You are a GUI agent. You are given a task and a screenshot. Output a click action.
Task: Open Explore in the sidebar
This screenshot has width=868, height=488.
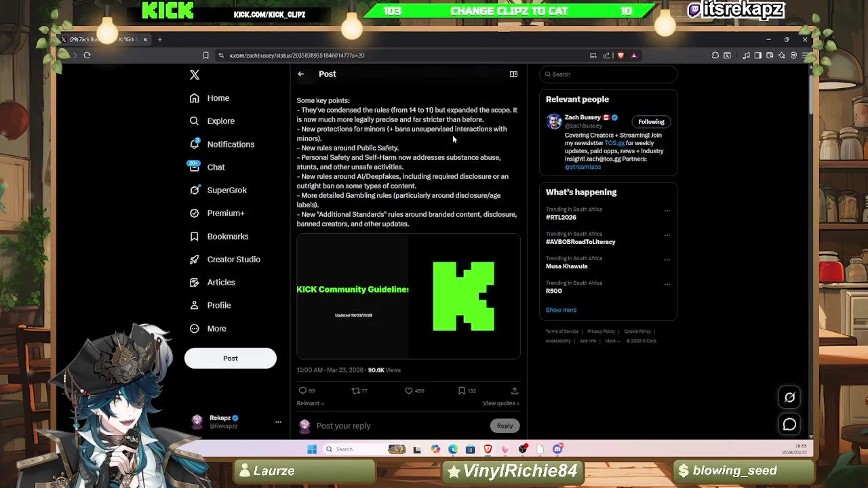point(213,121)
